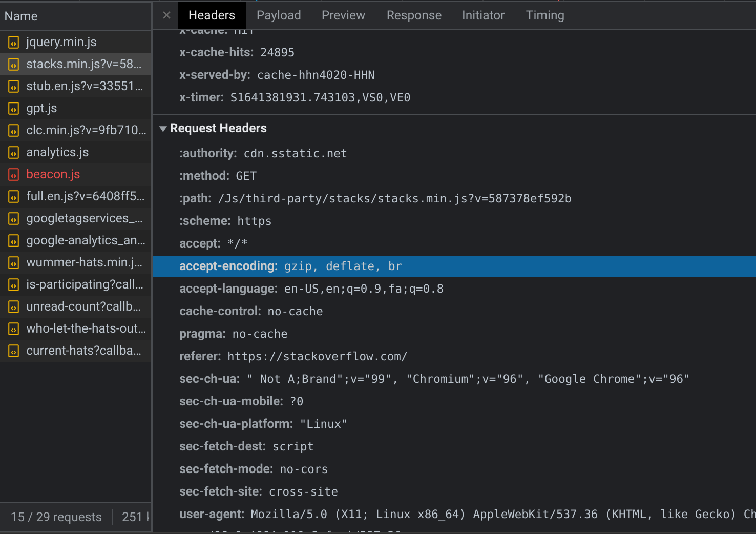Click the sec-ch-ua-mobile ?0 header
This screenshot has height=534, width=756.
(x=241, y=401)
